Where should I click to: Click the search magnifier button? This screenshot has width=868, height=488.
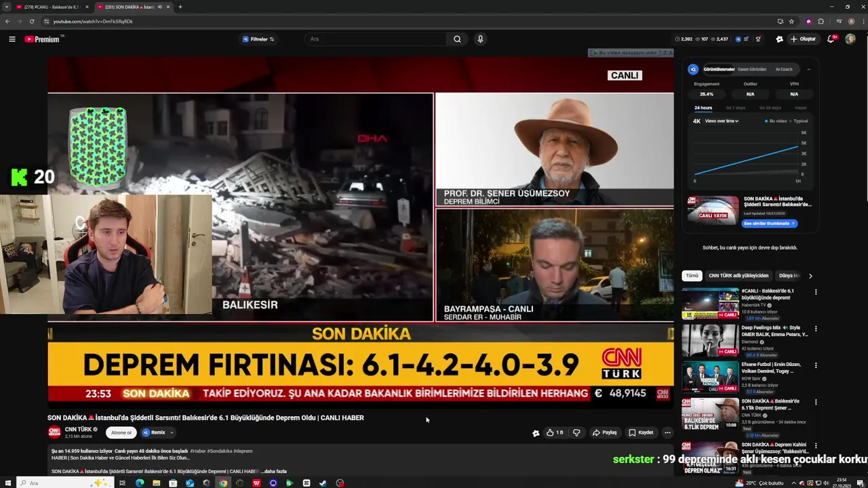pyautogui.click(x=457, y=39)
